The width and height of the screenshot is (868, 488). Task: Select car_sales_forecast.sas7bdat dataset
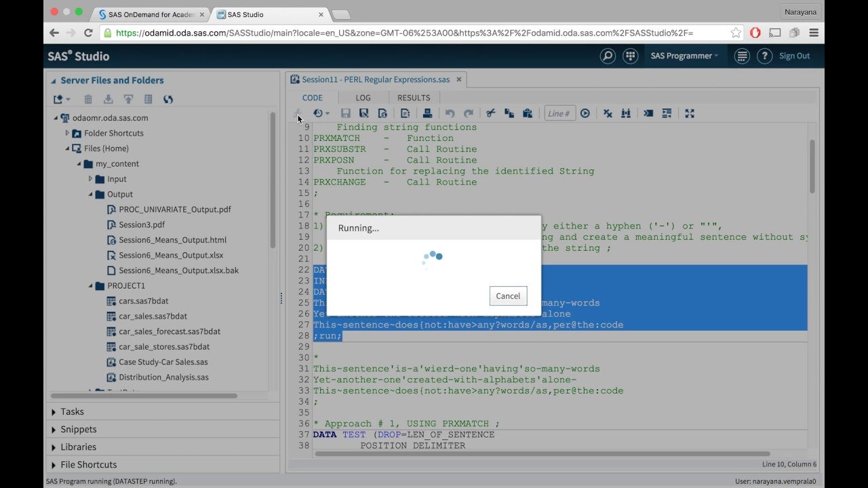pyautogui.click(x=170, y=331)
